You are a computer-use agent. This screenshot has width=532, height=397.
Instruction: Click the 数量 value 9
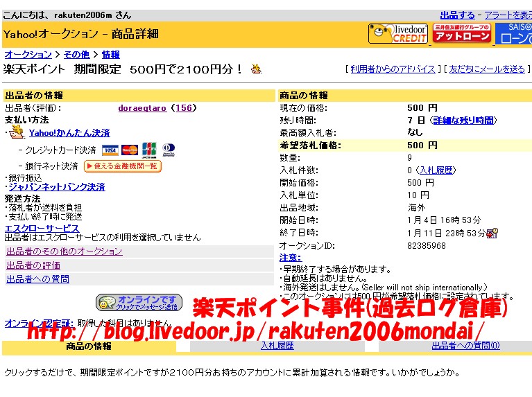[x=409, y=158]
